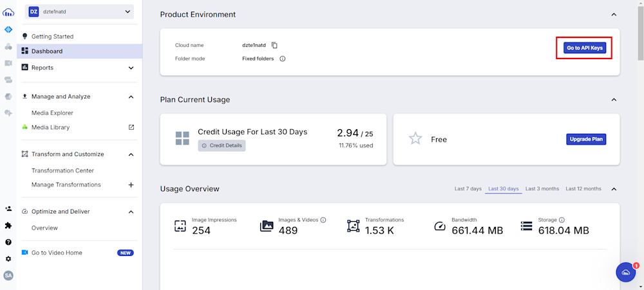Viewport: 644px width, 290px height.
Task: Open the add-ons puzzle piece icon
Action: click(8, 226)
